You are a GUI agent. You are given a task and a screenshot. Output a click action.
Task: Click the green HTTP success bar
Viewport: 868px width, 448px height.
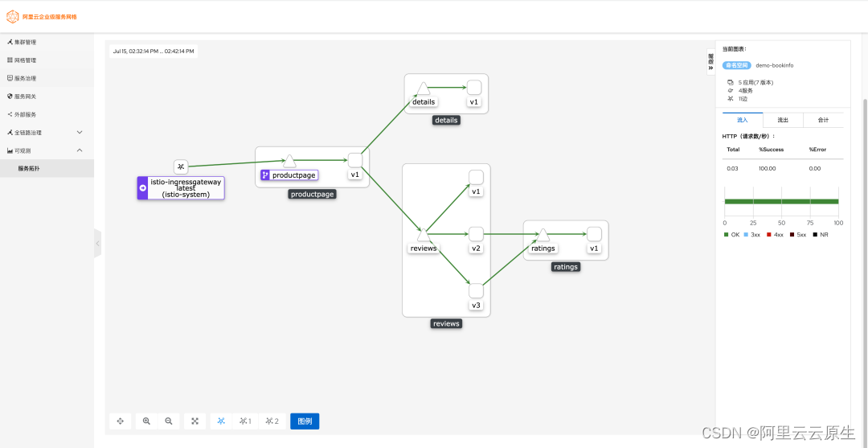click(782, 202)
